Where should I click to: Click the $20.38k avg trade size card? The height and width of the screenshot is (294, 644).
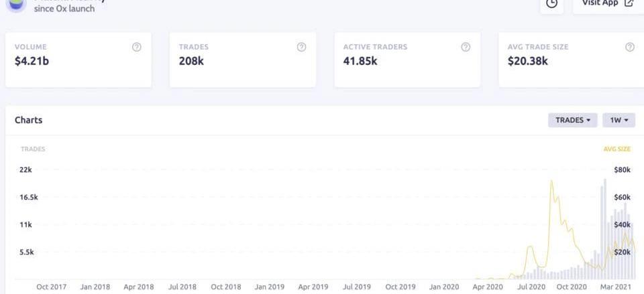pyautogui.click(x=572, y=60)
